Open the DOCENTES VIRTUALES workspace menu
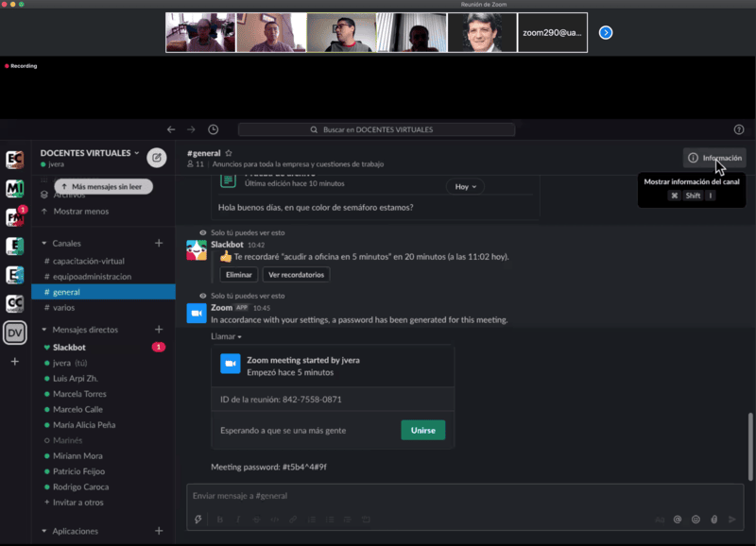 [90, 153]
